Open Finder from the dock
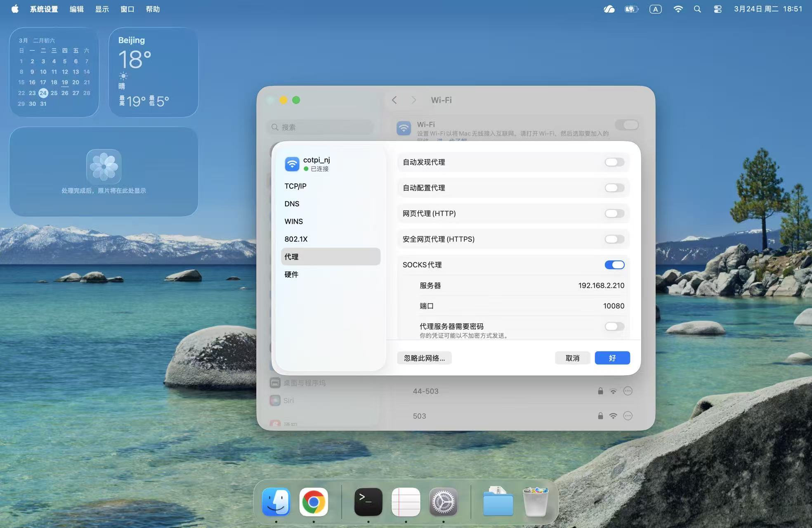This screenshot has width=812, height=528. (276, 502)
